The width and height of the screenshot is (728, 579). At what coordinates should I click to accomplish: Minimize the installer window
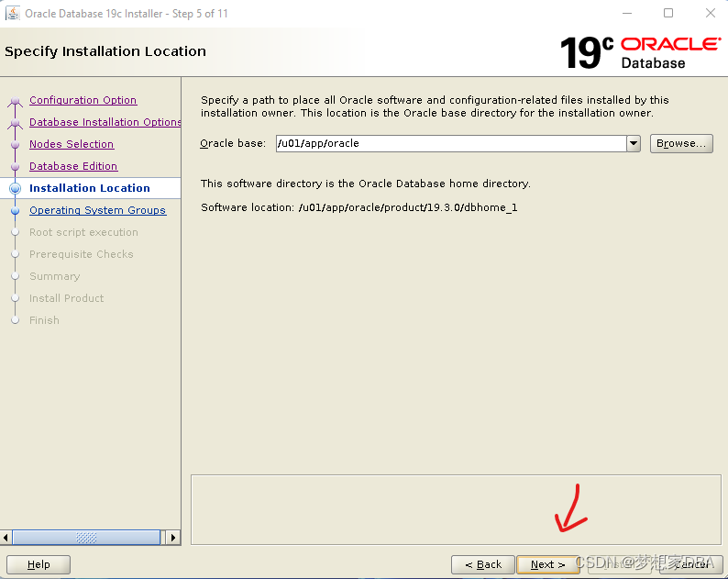coord(627,13)
